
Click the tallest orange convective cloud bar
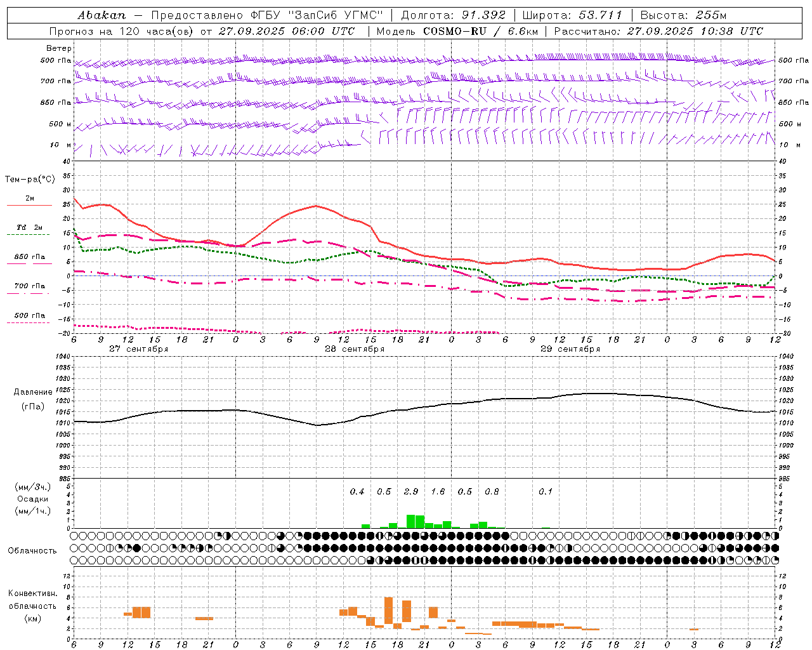388,611
